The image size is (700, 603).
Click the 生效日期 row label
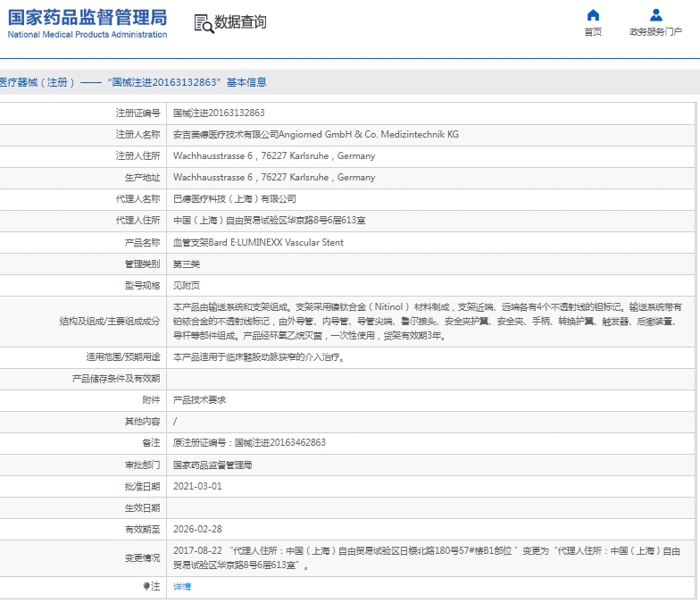(x=143, y=507)
